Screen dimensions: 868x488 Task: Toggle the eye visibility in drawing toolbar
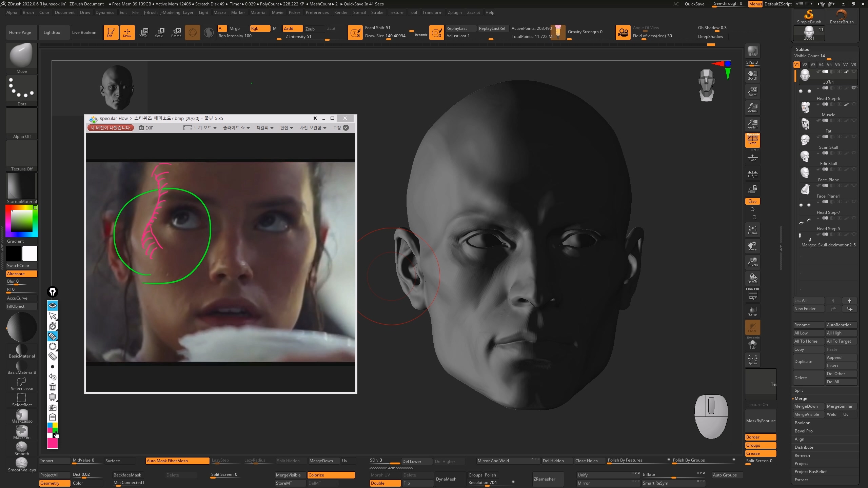[53, 305]
